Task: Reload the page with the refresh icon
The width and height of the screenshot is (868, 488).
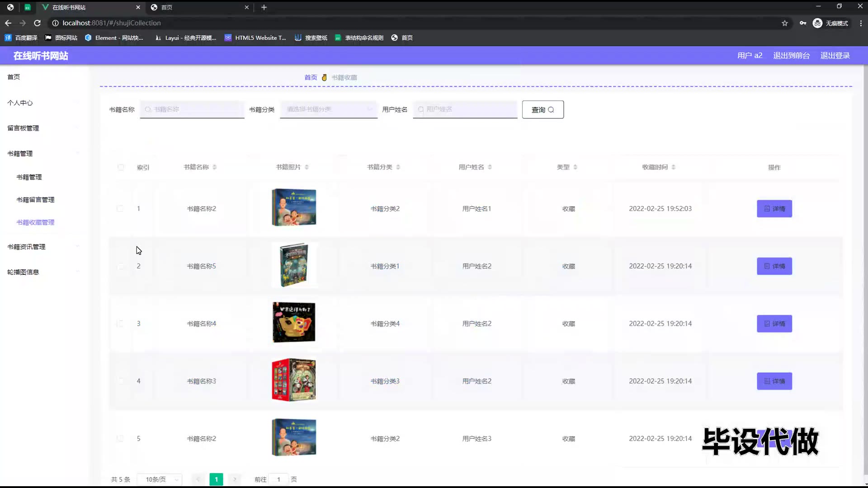Action: [38, 23]
